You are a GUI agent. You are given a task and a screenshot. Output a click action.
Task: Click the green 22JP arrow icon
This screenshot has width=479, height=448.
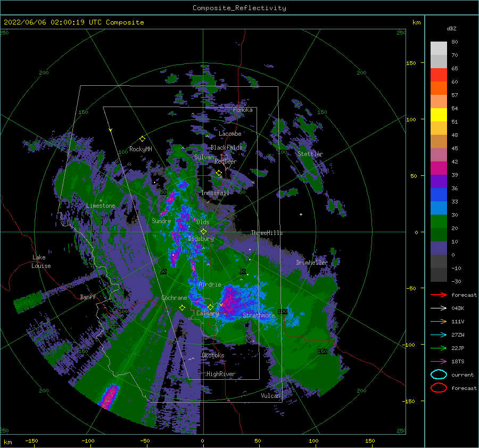(439, 348)
